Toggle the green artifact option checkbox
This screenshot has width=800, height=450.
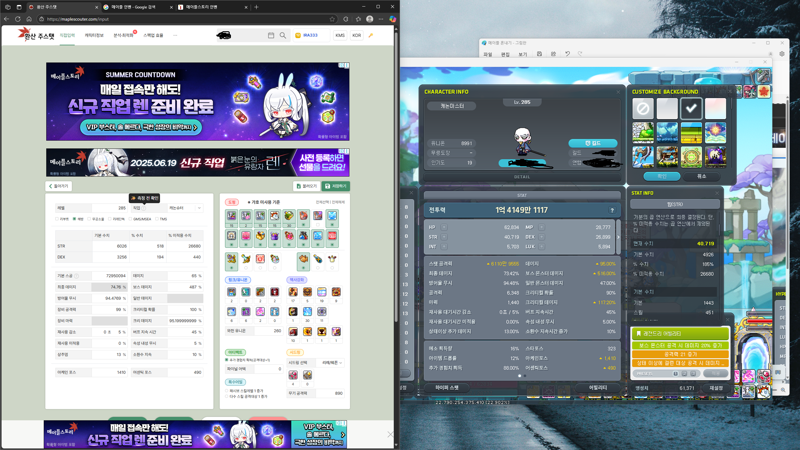coord(227,360)
